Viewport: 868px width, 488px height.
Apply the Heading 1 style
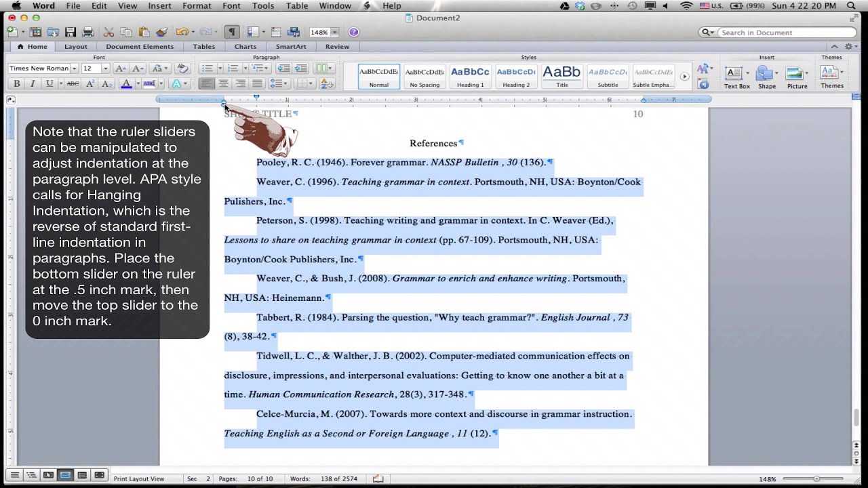[x=470, y=75]
